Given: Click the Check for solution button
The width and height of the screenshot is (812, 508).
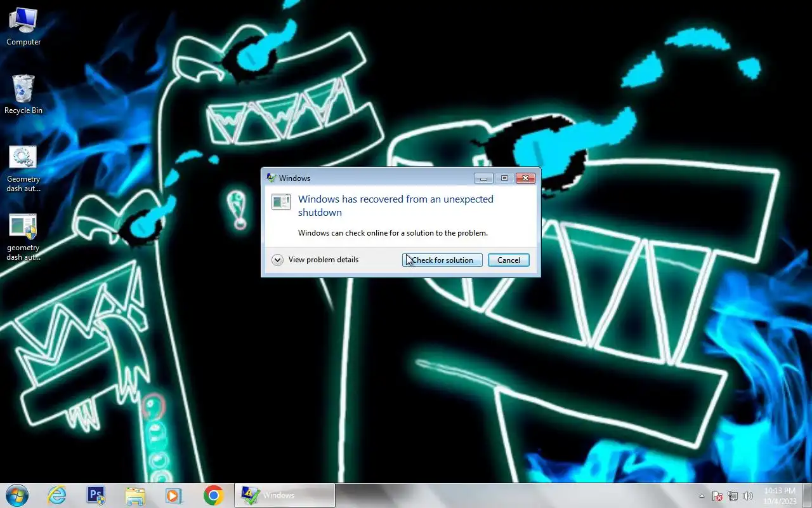Looking at the screenshot, I should pos(442,260).
